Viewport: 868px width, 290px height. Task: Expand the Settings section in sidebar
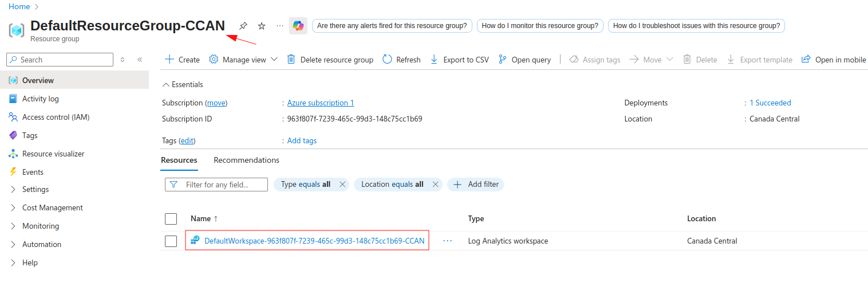click(x=35, y=189)
